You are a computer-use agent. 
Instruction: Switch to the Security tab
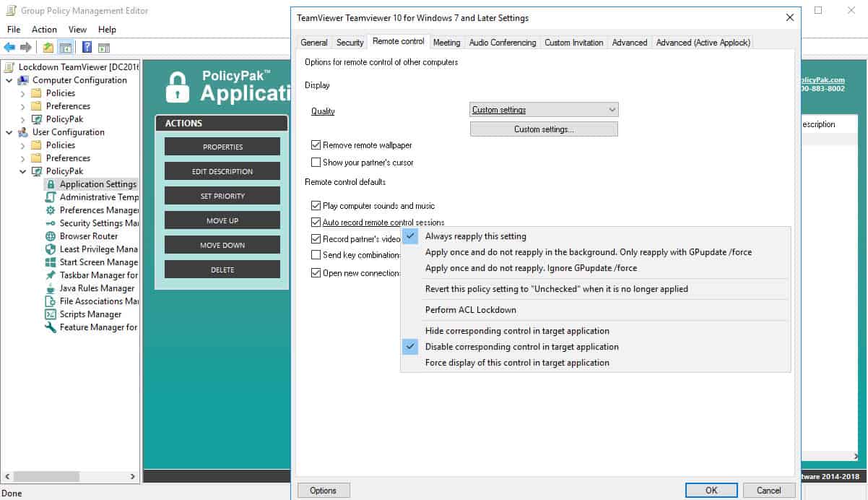coord(350,43)
